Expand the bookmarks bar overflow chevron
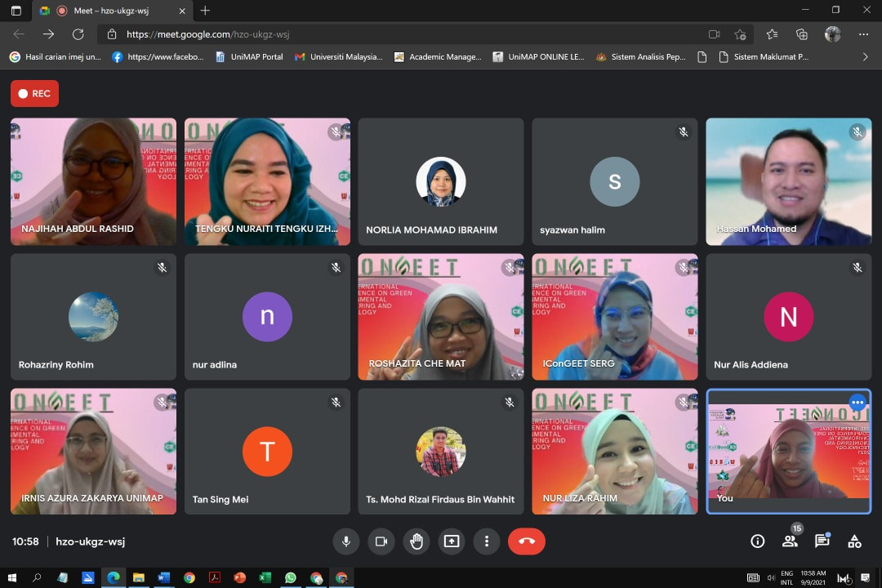 [x=865, y=57]
